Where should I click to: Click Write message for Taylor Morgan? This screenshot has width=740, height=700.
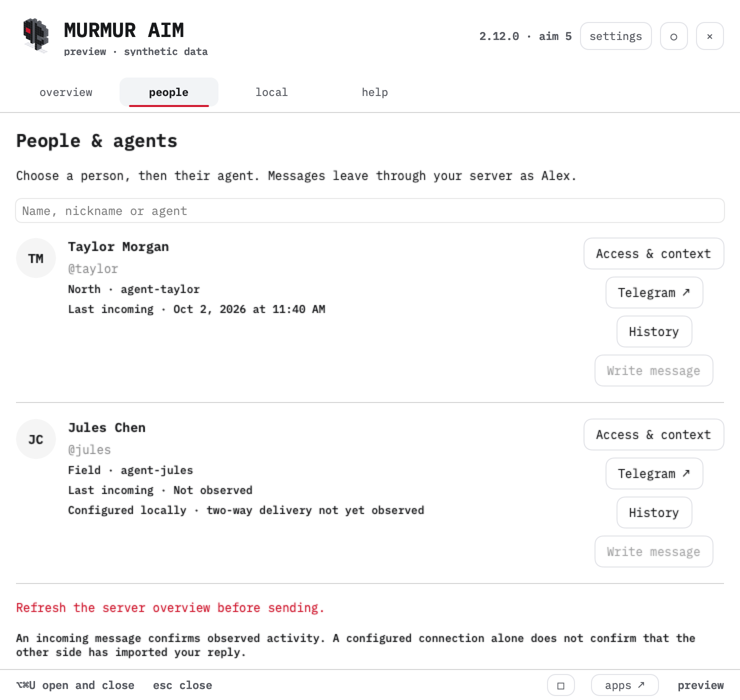pyautogui.click(x=653, y=370)
